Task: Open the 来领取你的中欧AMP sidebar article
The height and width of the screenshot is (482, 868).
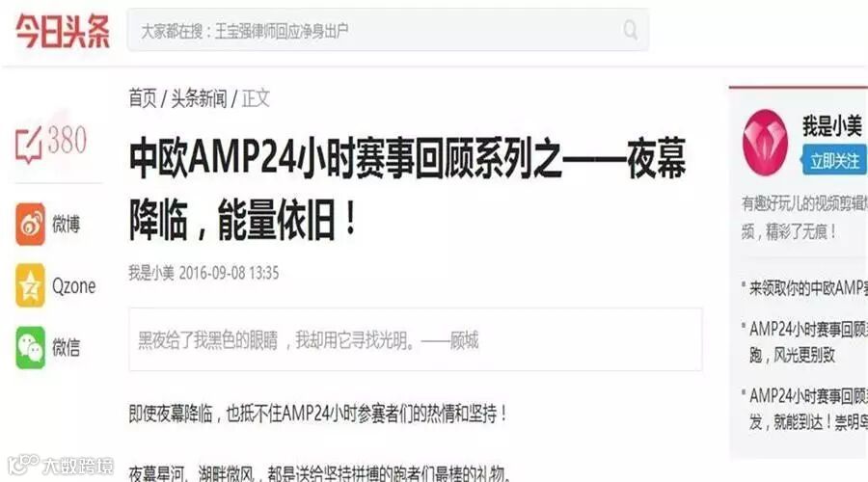Action: click(x=808, y=288)
